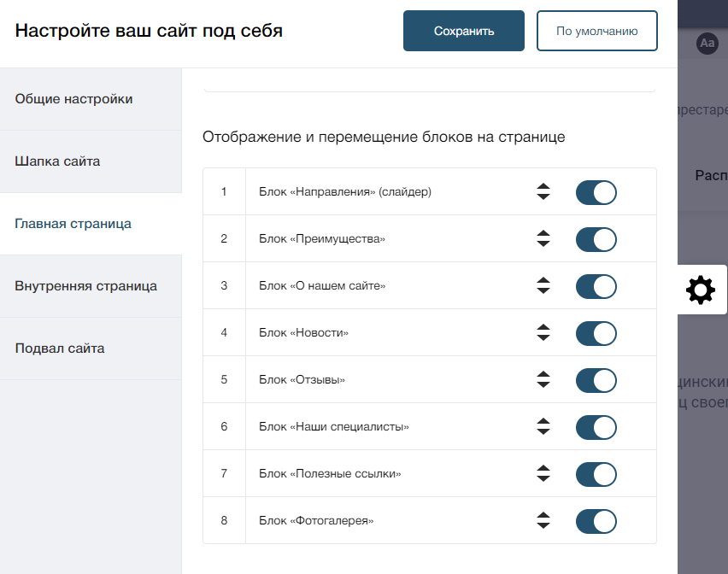The image size is (728, 574).
Task: Click reorder arrows for «Наши специалисты» block
Action: point(543,426)
